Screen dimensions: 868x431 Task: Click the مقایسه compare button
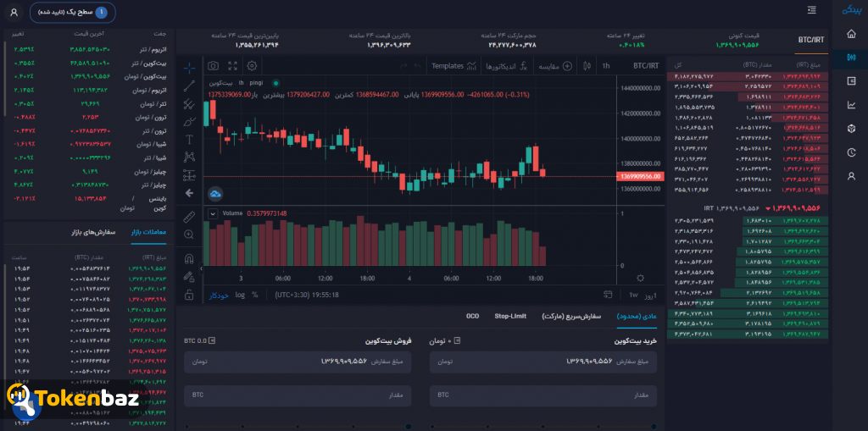[554, 66]
